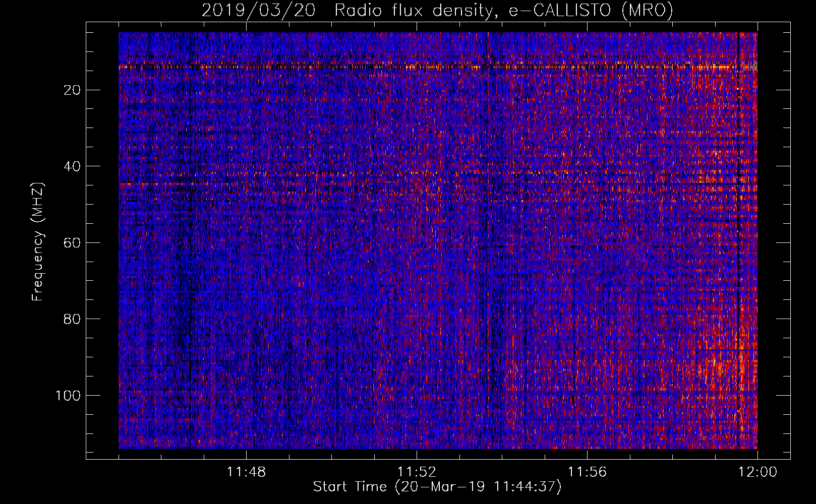
Task: Click the y-axis label 'Frequency (MHZ)'
Action: [38, 241]
